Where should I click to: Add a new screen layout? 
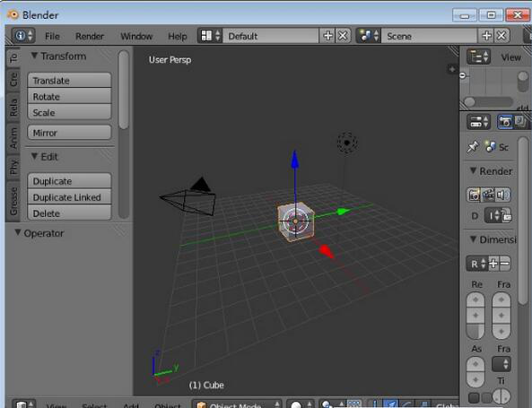point(327,36)
